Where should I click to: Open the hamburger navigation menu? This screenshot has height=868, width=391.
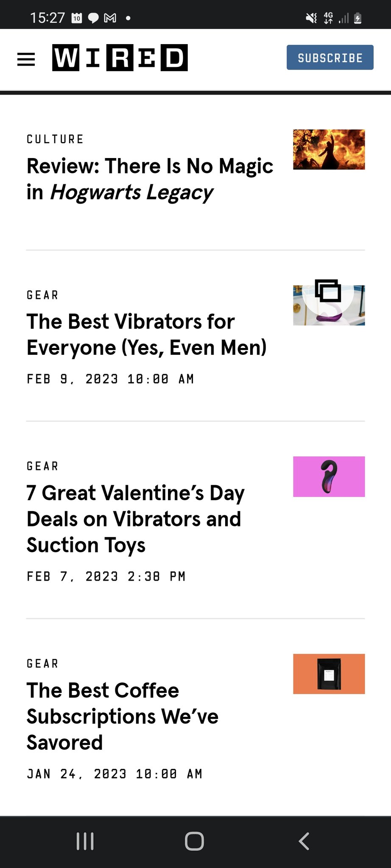[26, 59]
